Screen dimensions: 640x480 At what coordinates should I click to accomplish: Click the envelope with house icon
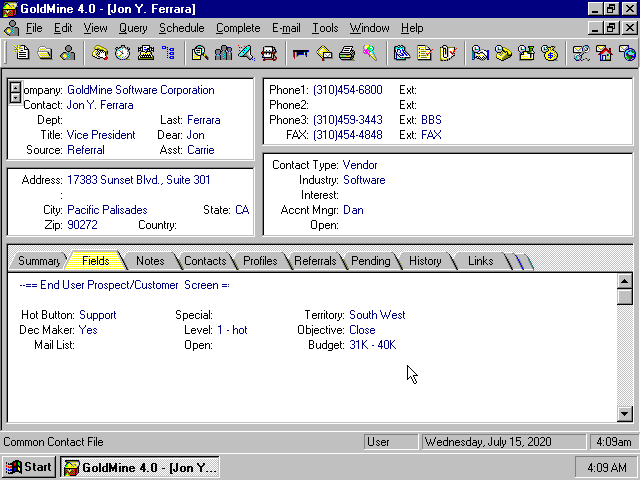coord(604,53)
